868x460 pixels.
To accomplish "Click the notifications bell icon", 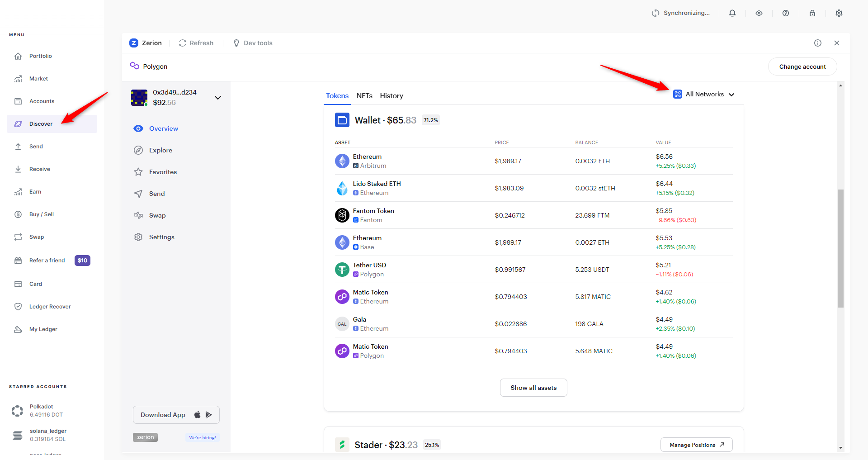I will [x=732, y=13].
